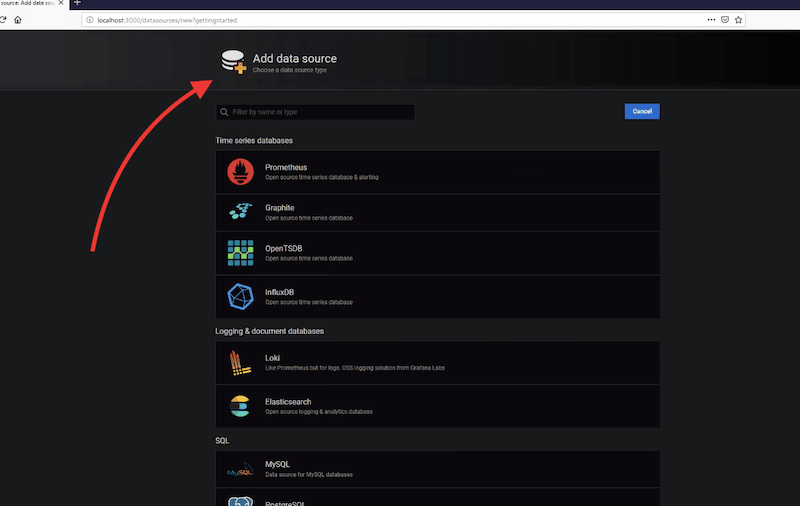Bookmark this page with the star icon

pyautogui.click(x=738, y=20)
